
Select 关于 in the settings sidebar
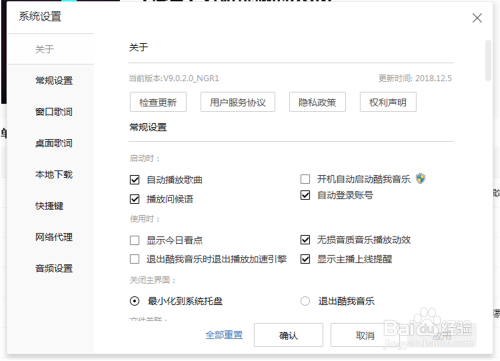[44, 49]
